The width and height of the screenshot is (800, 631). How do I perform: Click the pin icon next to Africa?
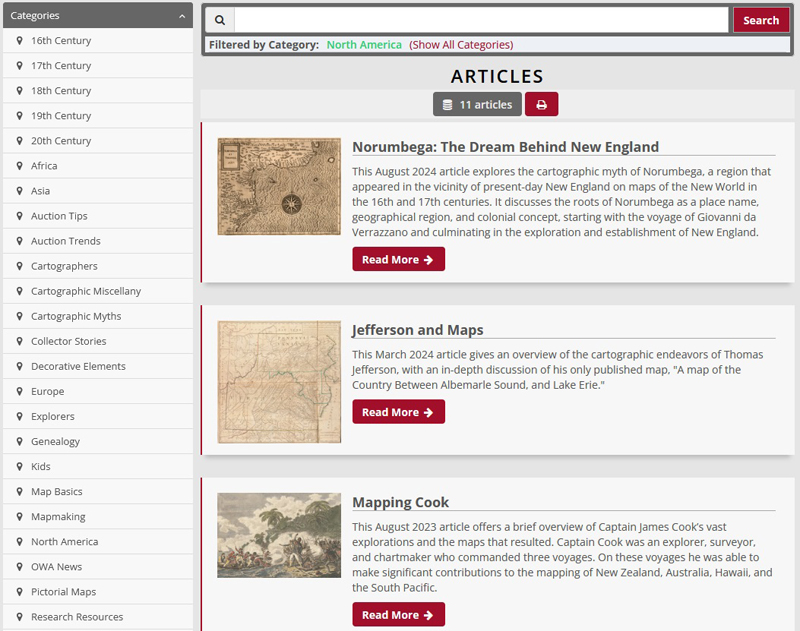[19, 166]
